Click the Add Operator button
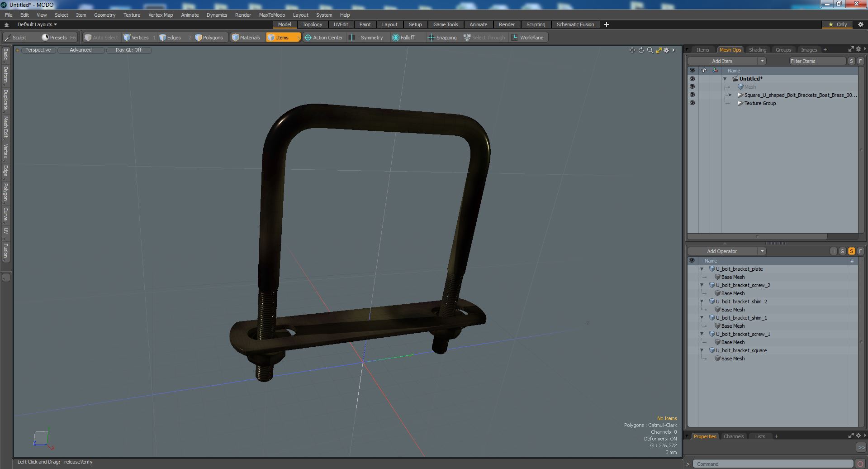 click(x=722, y=251)
